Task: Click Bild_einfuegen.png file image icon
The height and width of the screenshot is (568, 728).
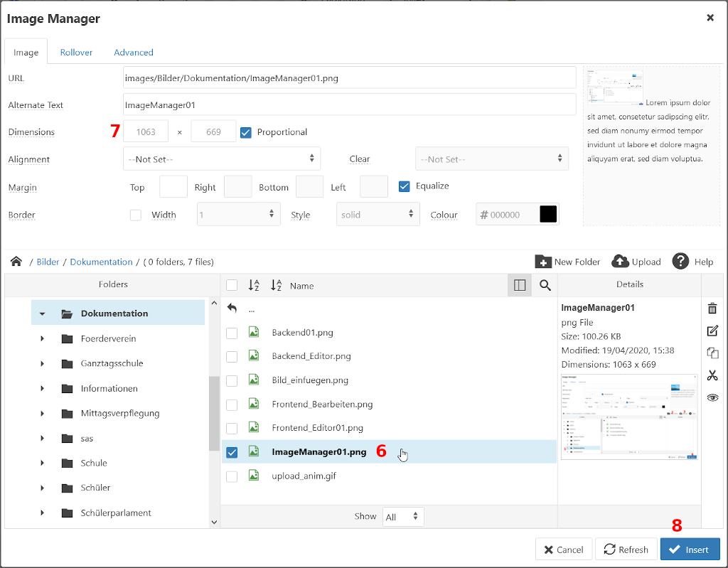Action: [x=254, y=380]
